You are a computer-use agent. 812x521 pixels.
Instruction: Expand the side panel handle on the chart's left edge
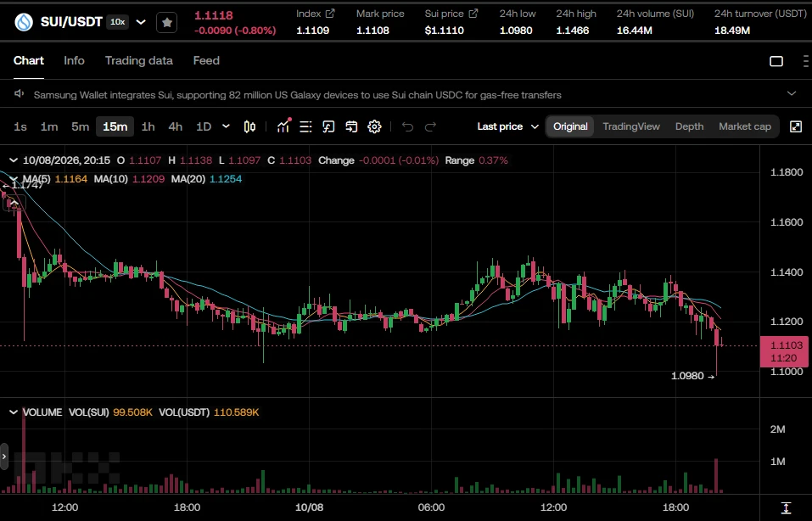click(4, 457)
